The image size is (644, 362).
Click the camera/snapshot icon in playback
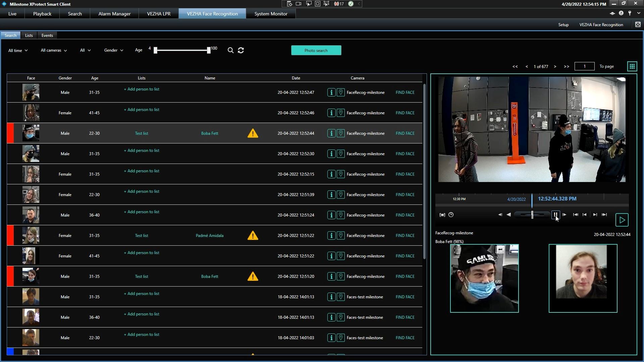[x=442, y=215]
